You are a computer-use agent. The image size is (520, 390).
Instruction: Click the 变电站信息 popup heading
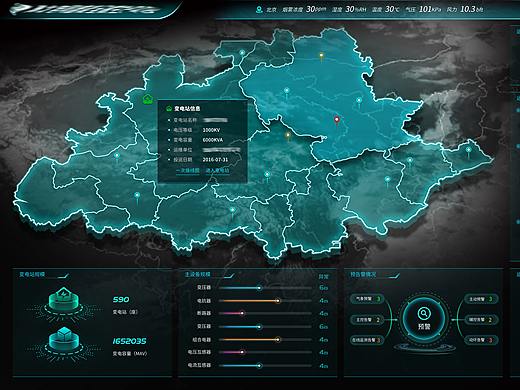pyautogui.click(x=187, y=109)
